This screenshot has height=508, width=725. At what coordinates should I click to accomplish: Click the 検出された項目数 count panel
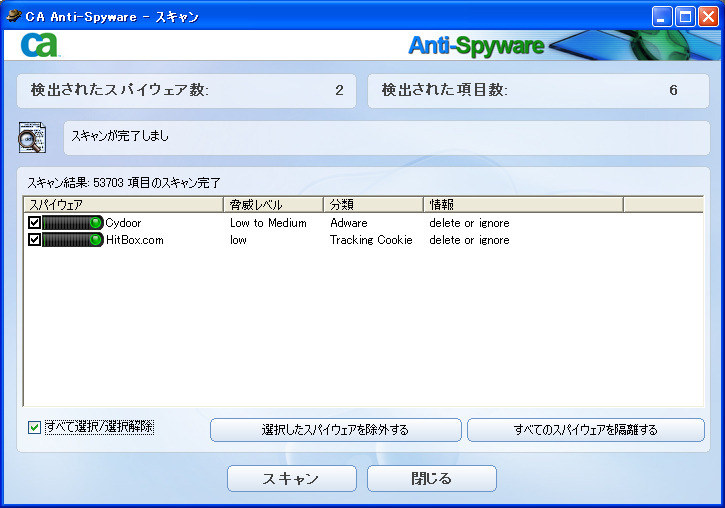[x=538, y=91]
